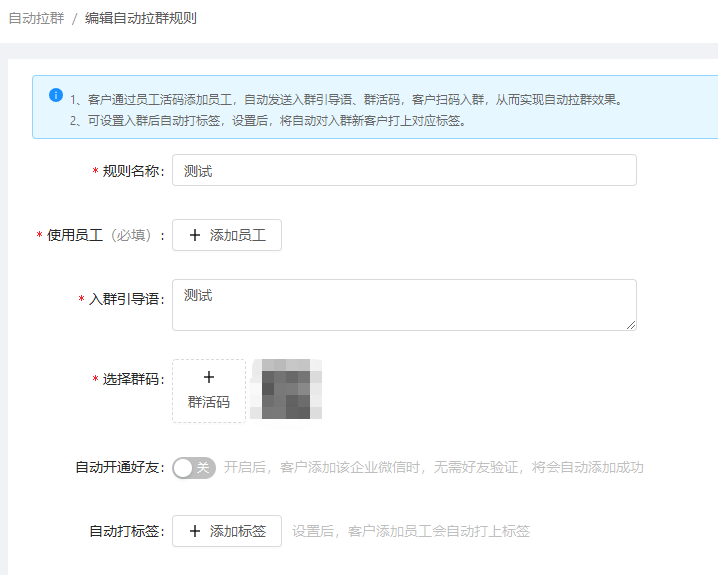Screen dimensions: 718x575
Task: Click hint text 设置后，客户添加员工会自动打上标签
Action: click(x=411, y=531)
